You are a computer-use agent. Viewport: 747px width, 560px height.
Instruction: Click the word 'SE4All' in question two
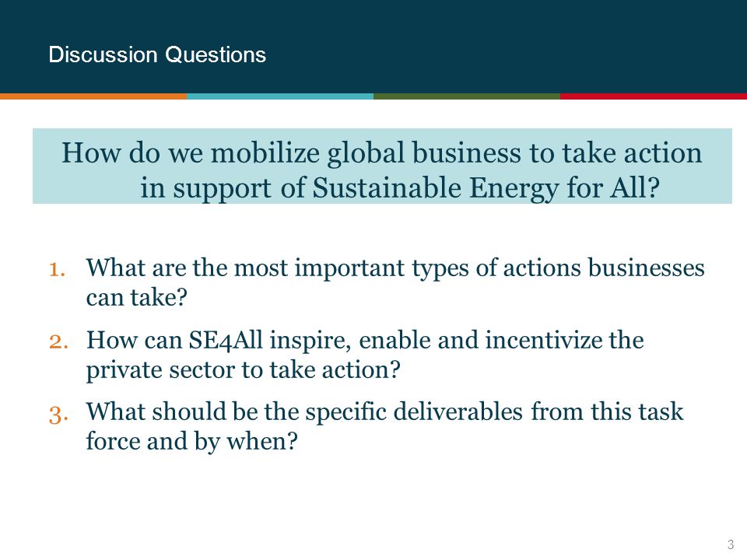point(226,341)
